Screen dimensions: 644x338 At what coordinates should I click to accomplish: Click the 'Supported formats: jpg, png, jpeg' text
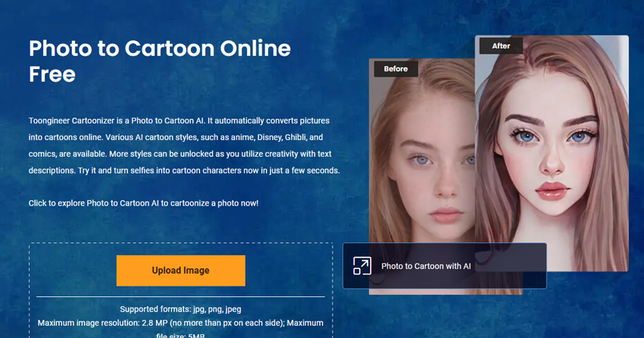(181, 309)
